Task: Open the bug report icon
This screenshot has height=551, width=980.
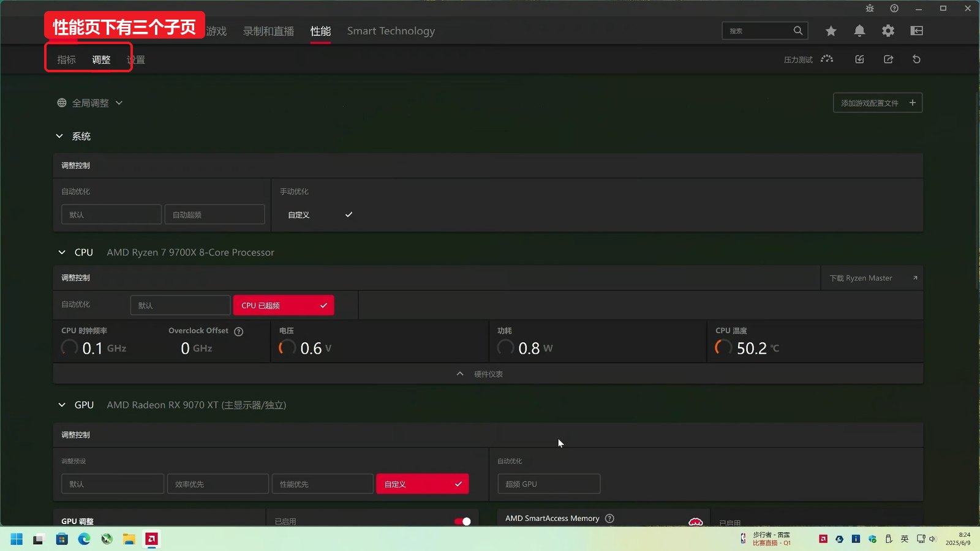Action: point(870,9)
